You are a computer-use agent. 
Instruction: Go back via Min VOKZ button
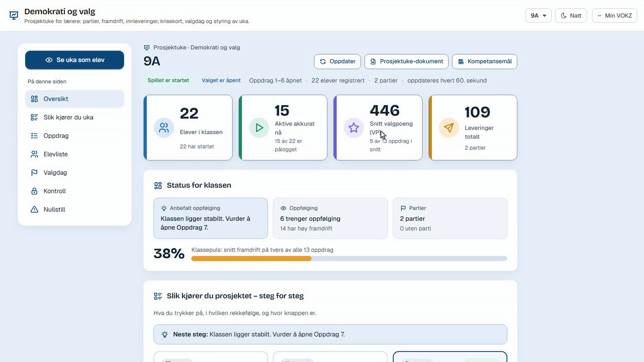coord(614,15)
